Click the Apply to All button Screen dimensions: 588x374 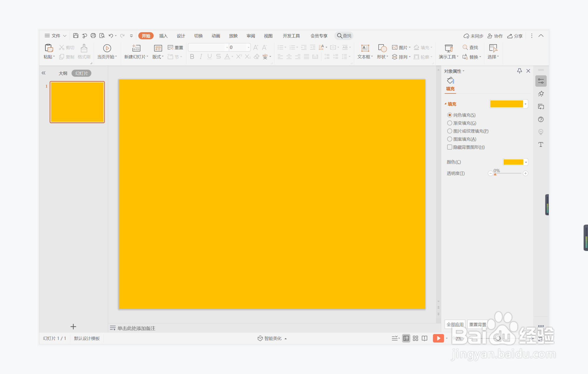455,324
